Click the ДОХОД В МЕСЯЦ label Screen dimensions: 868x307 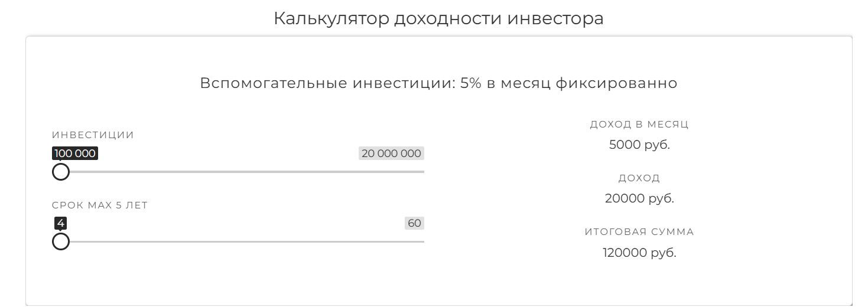(639, 125)
